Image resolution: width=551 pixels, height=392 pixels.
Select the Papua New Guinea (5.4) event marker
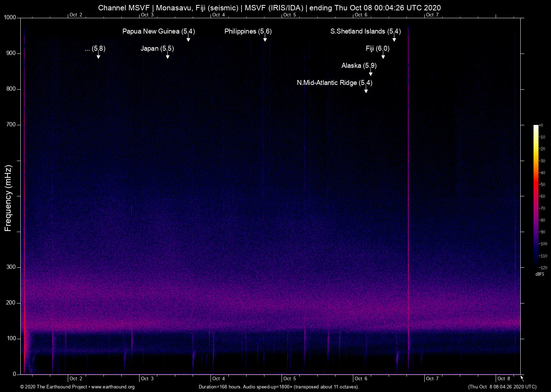pyautogui.click(x=159, y=31)
